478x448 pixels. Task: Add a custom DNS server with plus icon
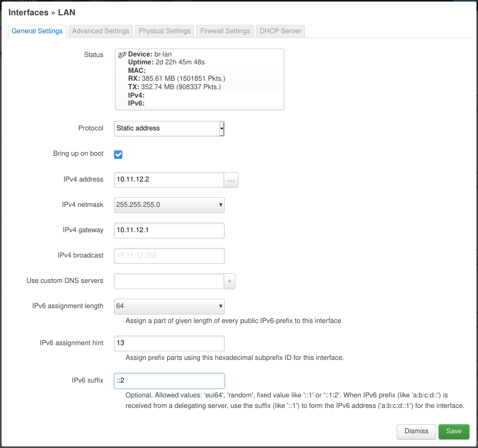pyautogui.click(x=230, y=281)
